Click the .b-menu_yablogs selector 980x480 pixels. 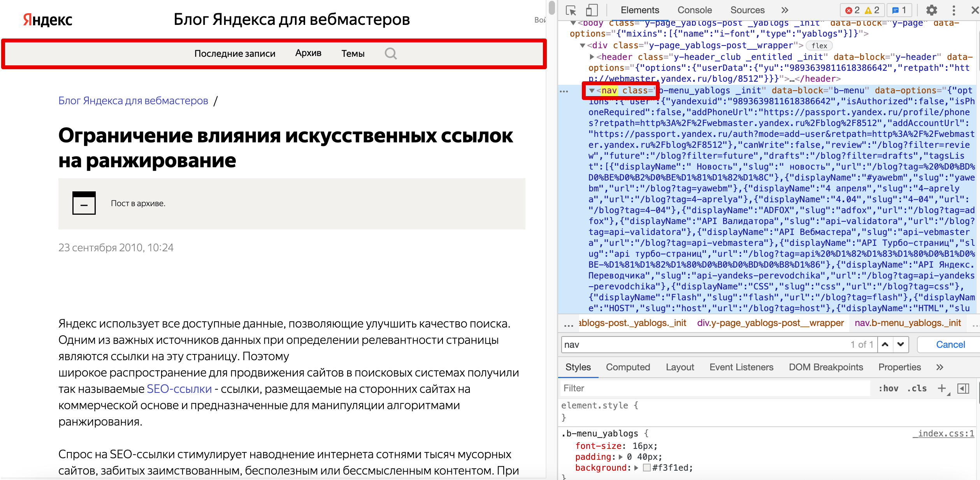coord(600,434)
